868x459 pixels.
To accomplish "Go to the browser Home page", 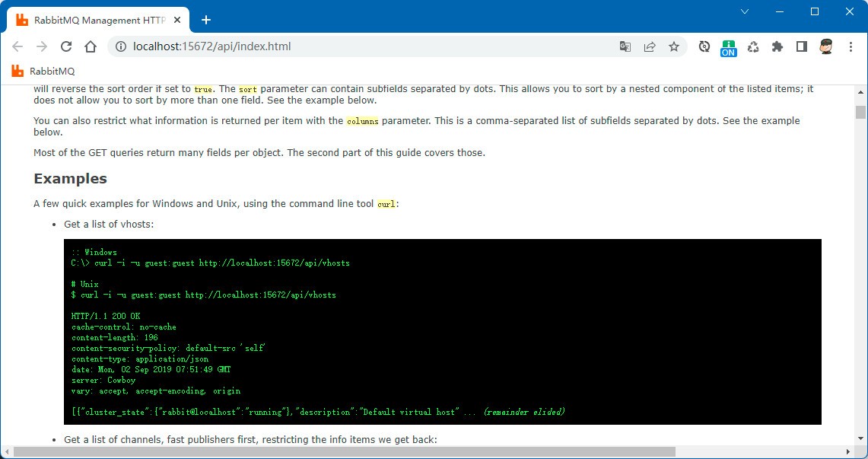I will [x=91, y=46].
